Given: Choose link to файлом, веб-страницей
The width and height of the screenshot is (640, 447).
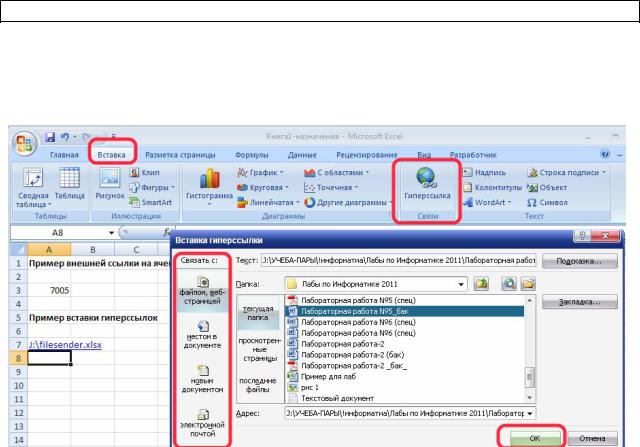Looking at the screenshot, I should point(202,291).
